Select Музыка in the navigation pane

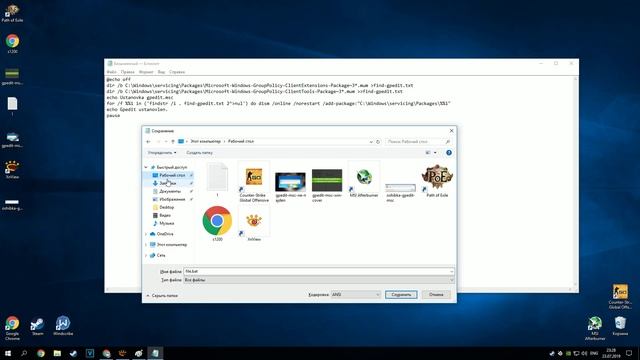click(167, 224)
